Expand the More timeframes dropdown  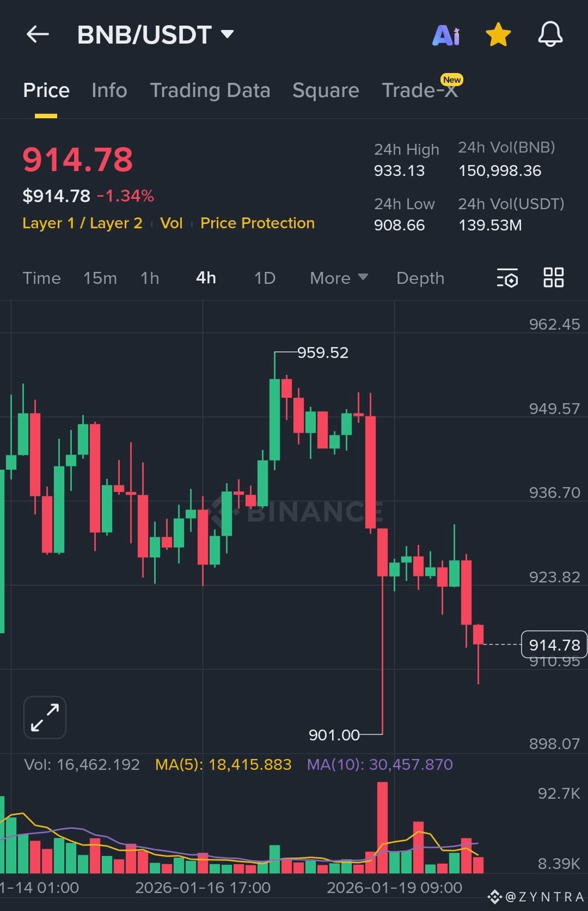click(x=338, y=278)
